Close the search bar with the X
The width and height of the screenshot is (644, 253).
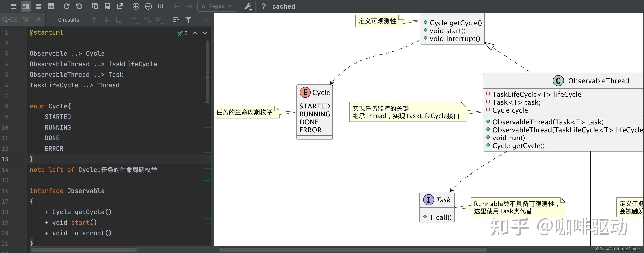pyautogui.click(x=206, y=19)
